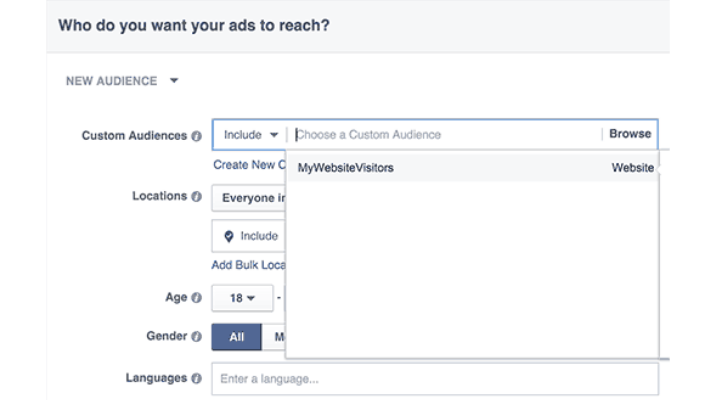Select the All gender option
710x400 pixels.
point(237,337)
